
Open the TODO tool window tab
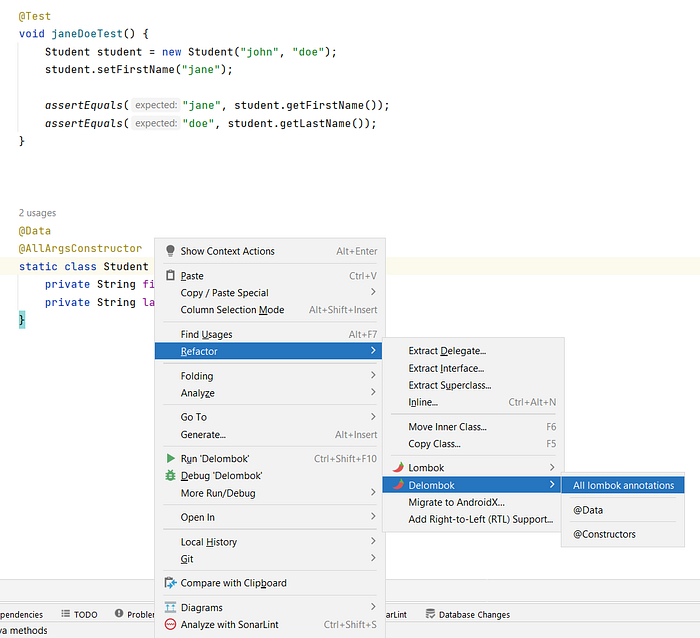pyautogui.click(x=79, y=614)
